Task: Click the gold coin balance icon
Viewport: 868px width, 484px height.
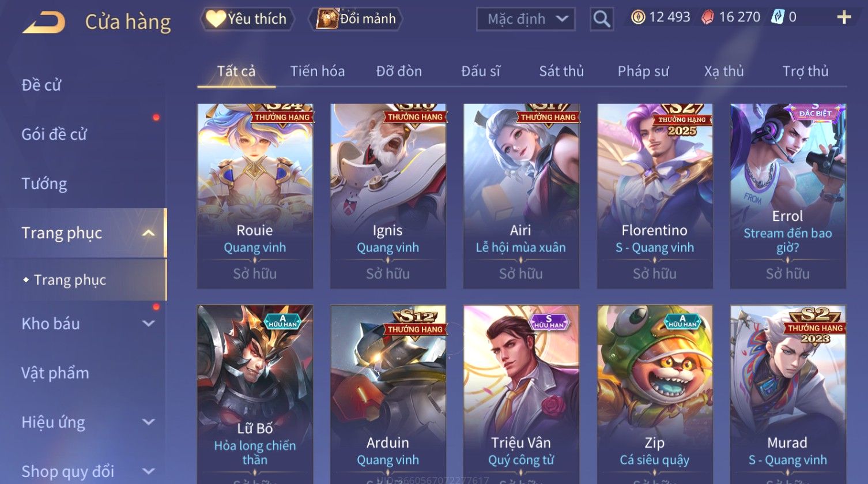Action: tap(637, 17)
